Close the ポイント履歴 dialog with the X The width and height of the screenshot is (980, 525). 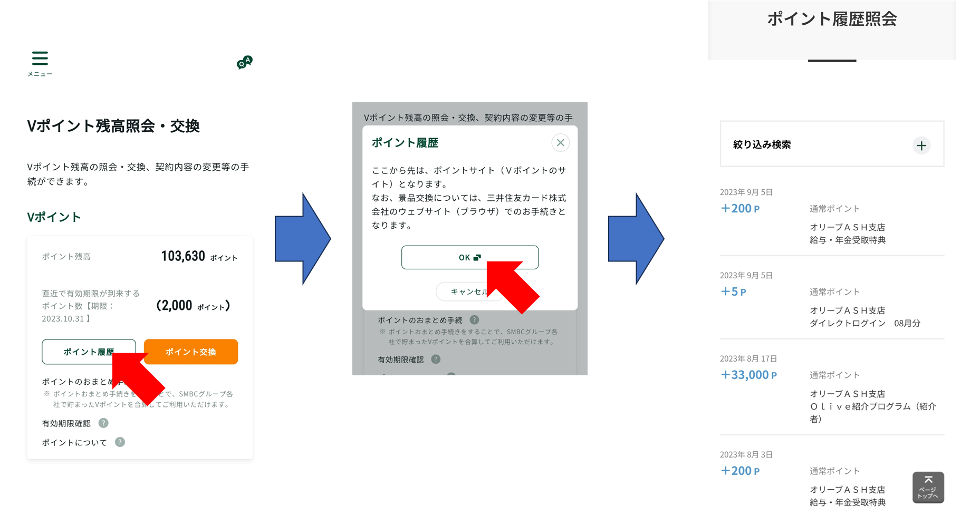point(560,143)
